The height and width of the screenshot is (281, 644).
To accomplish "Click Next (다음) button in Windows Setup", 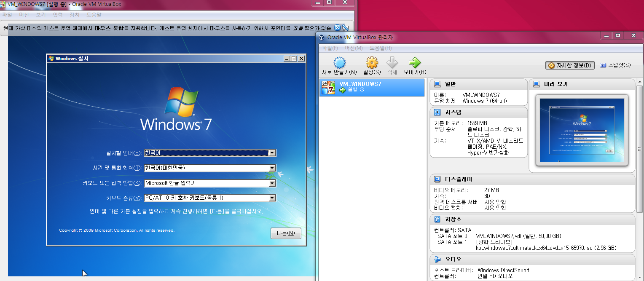I will [286, 233].
